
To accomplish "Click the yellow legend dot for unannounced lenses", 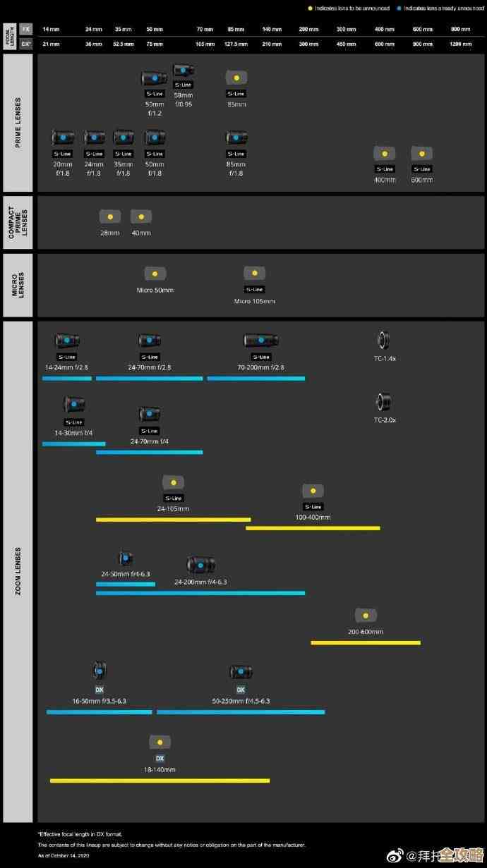I will 310,8.
